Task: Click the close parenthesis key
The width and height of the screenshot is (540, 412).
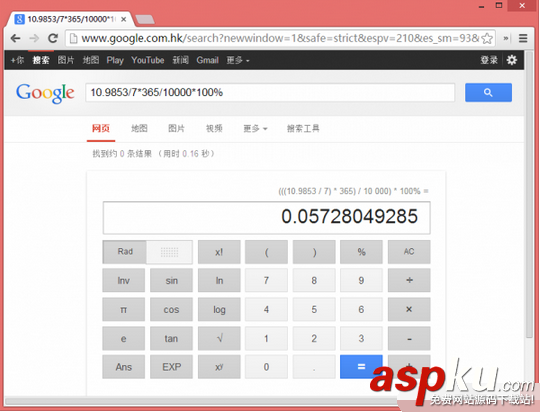Action: coord(314,252)
